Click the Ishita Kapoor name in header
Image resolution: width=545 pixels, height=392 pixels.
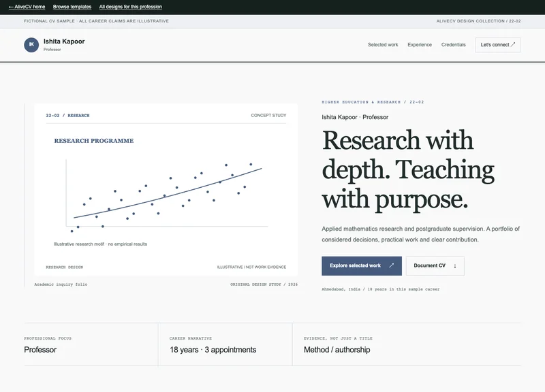[64, 42]
